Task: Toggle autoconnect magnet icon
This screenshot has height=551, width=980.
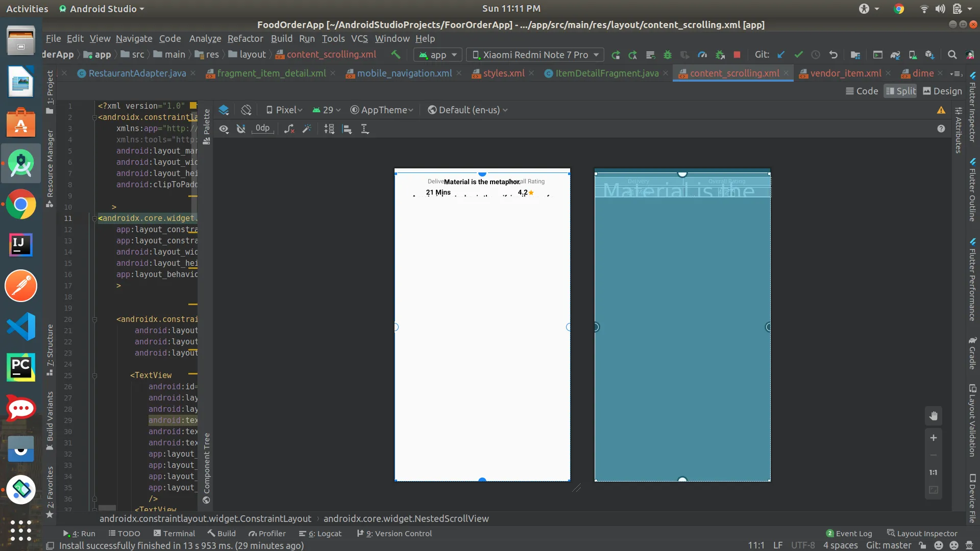Action: point(241,129)
